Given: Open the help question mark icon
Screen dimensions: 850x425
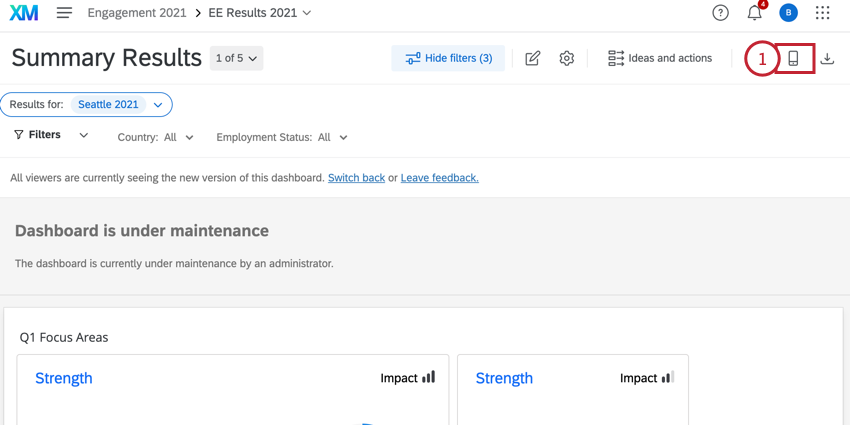Looking at the screenshot, I should point(720,13).
